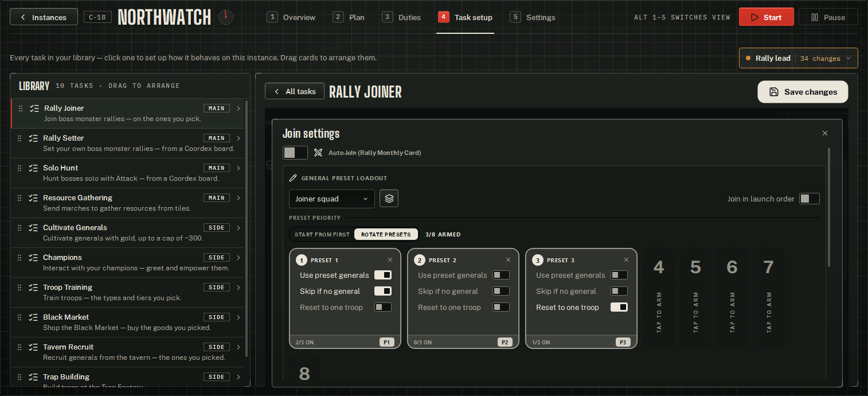
Task: Expand Rally Setter task chevron
Action: [x=239, y=138]
